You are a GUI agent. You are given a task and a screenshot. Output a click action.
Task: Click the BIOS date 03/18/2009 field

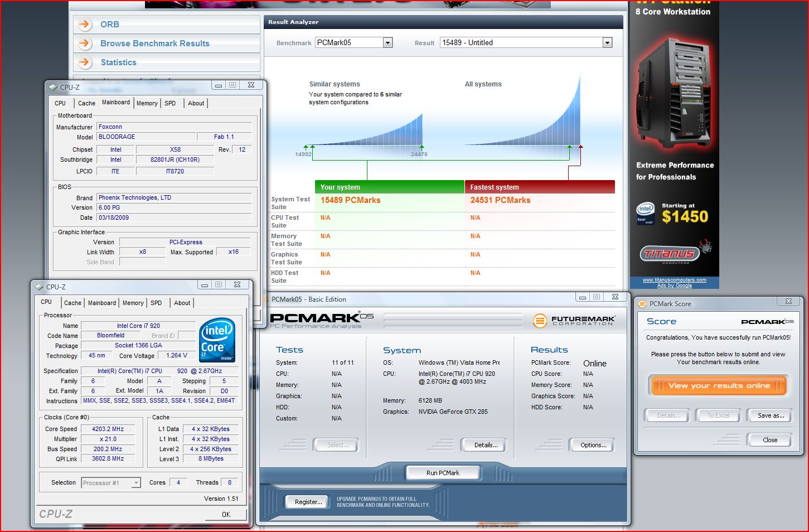[x=174, y=218]
